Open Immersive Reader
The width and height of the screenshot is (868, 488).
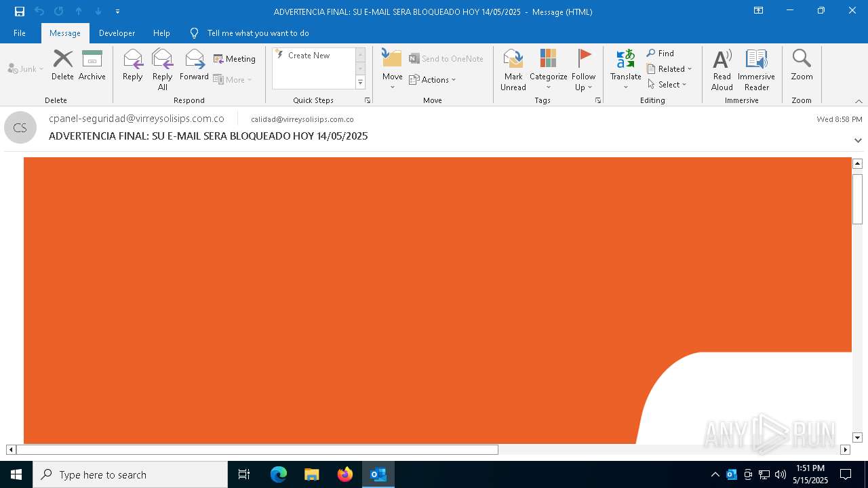point(757,70)
